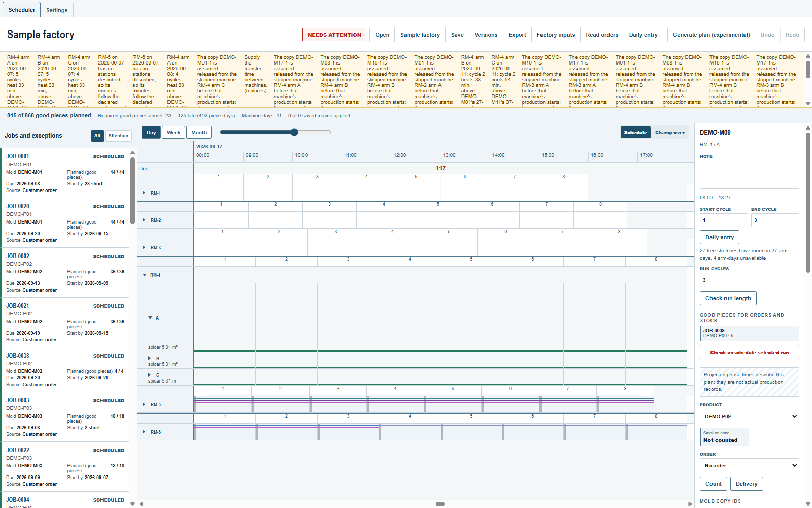The image size is (812, 508).
Task: Collapse arm A under RM-4
Action: 150,318
